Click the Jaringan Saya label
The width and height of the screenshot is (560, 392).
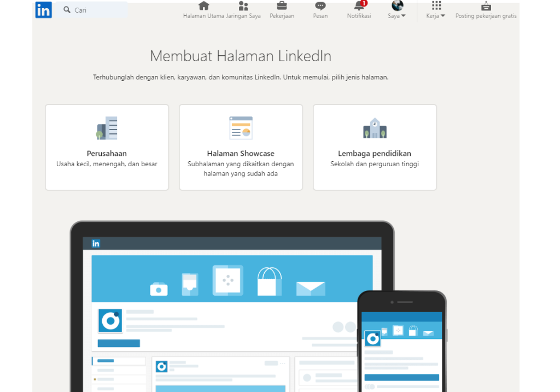tap(243, 16)
